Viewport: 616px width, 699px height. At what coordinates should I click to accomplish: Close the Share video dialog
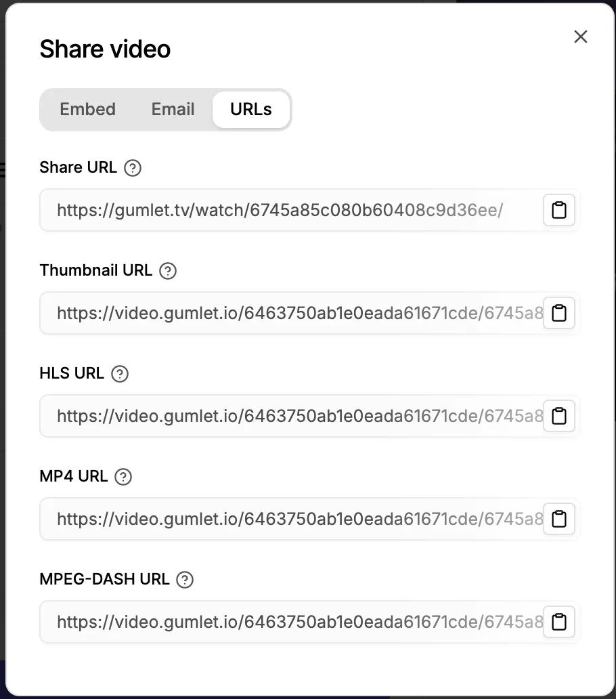(581, 37)
